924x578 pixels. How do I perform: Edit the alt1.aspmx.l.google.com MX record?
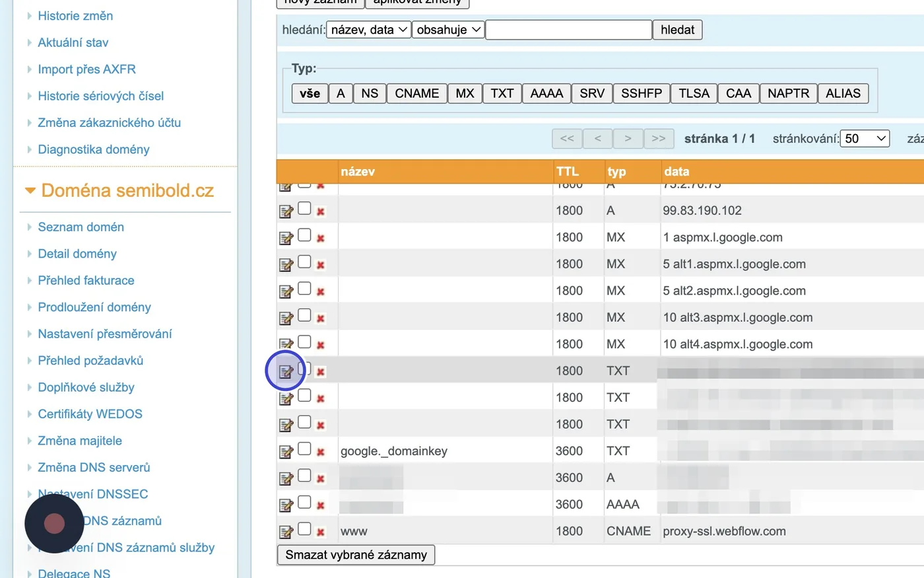[286, 265]
